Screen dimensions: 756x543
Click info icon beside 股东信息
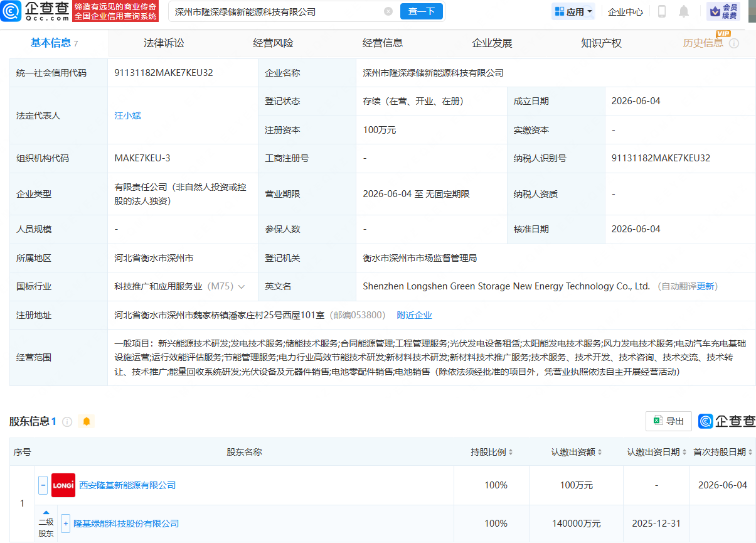(x=67, y=422)
